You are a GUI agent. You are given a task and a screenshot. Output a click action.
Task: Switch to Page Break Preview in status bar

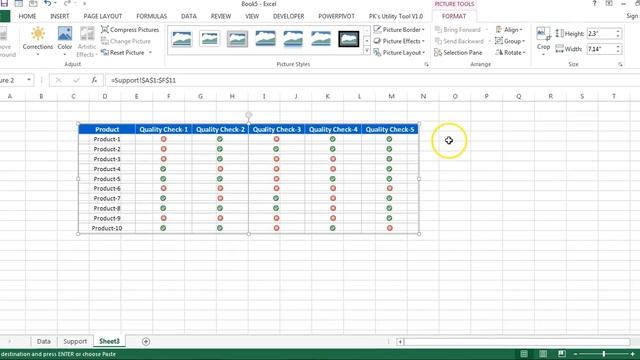point(562,354)
